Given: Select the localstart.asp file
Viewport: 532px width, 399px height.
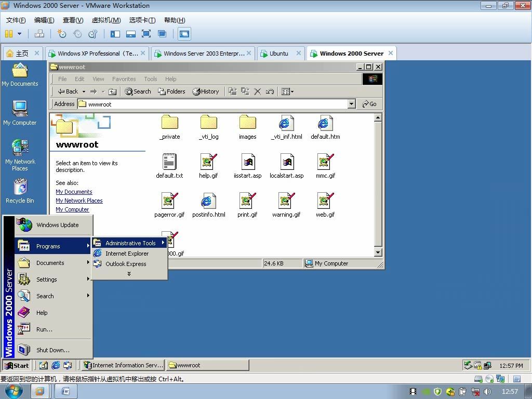Looking at the screenshot, I should [x=287, y=166].
